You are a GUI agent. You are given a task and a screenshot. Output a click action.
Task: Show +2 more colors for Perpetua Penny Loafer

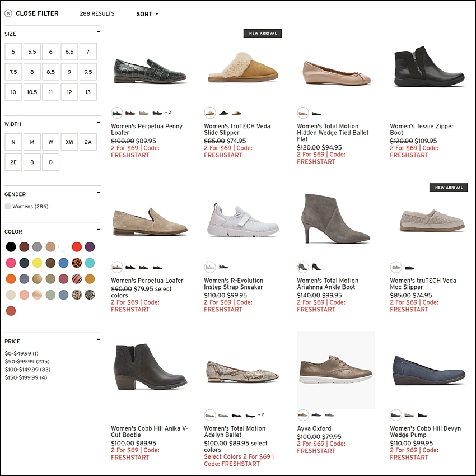pyautogui.click(x=168, y=113)
